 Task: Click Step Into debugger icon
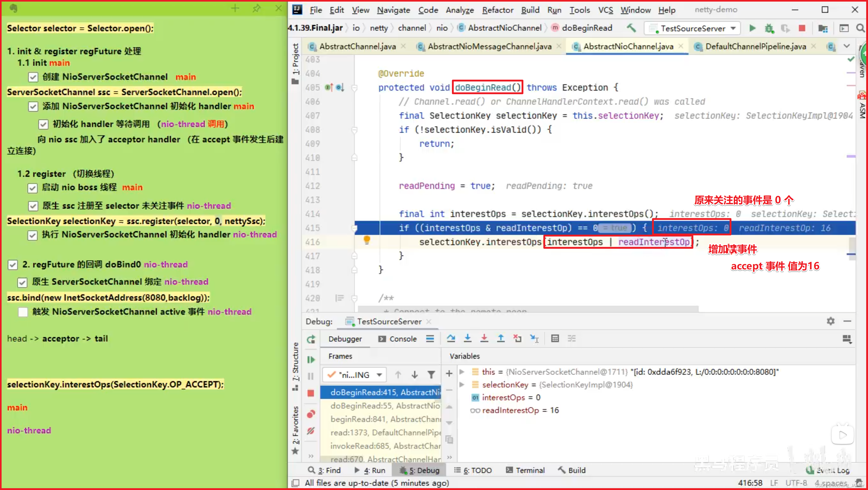[x=468, y=338]
